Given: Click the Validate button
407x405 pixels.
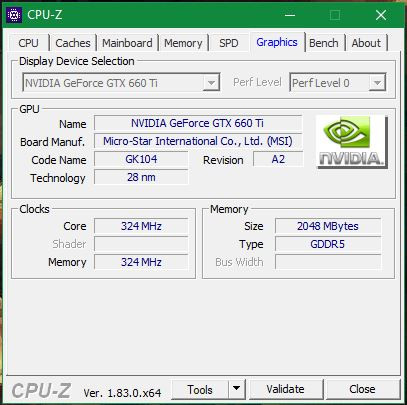Looking at the screenshot, I should [285, 389].
